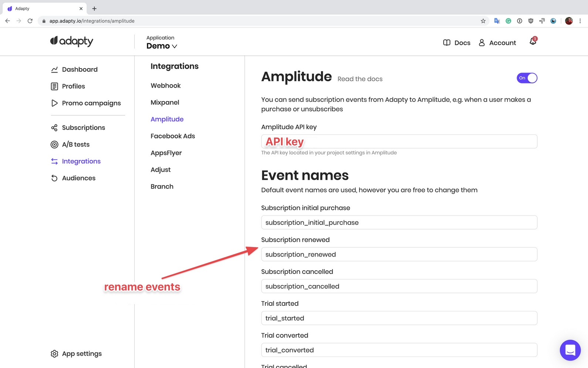Open App settings page

[x=82, y=354]
